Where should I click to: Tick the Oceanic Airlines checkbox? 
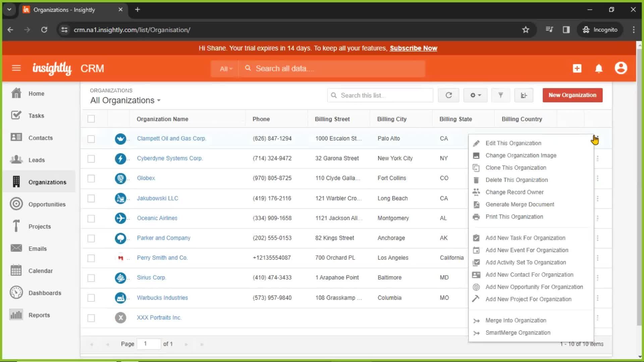pyautogui.click(x=91, y=219)
